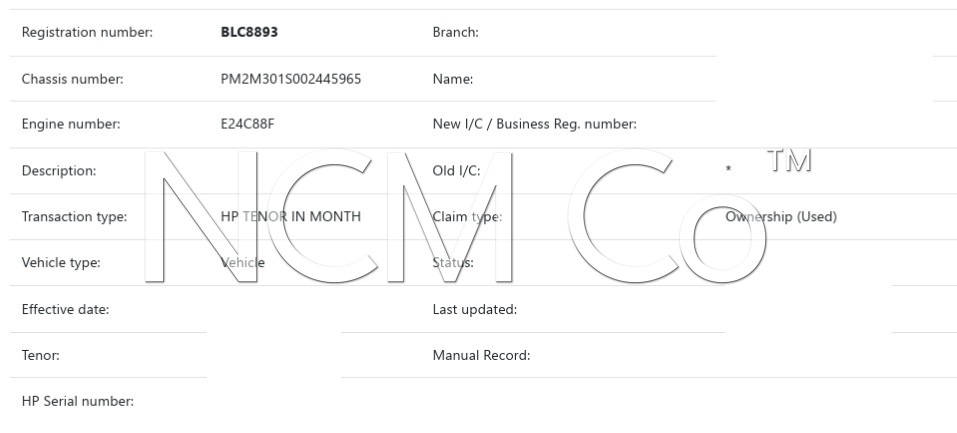This screenshot has width=957, height=433.
Task: Click the Transaction type label
Action: tap(74, 217)
